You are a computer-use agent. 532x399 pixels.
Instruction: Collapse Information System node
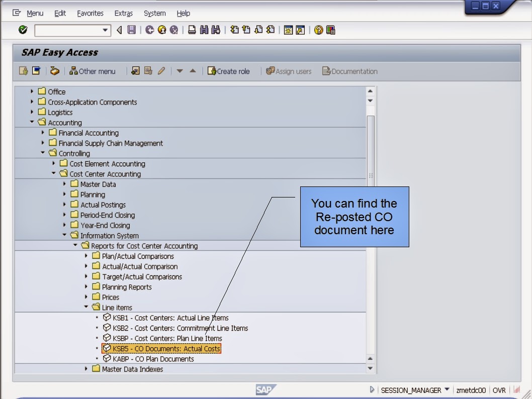64,235
